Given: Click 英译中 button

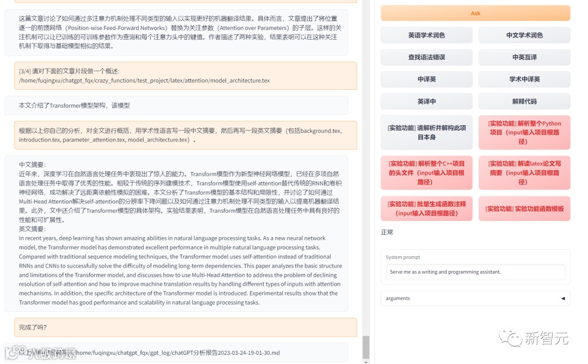Looking at the screenshot, I should pyautogui.click(x=426, y=101).
